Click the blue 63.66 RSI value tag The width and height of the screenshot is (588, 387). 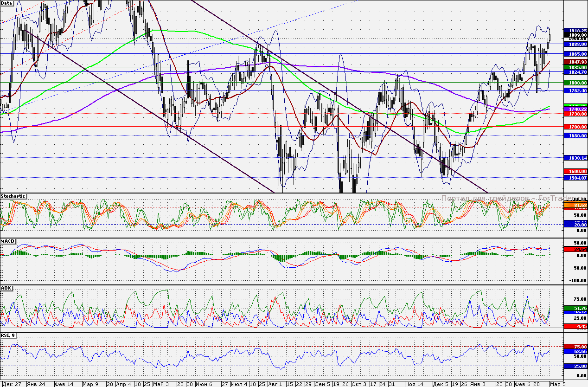[575, 352]
